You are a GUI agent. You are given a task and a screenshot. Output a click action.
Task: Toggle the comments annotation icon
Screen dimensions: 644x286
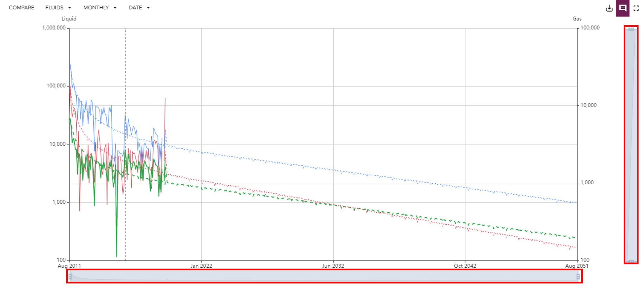[x=622, y=8]
